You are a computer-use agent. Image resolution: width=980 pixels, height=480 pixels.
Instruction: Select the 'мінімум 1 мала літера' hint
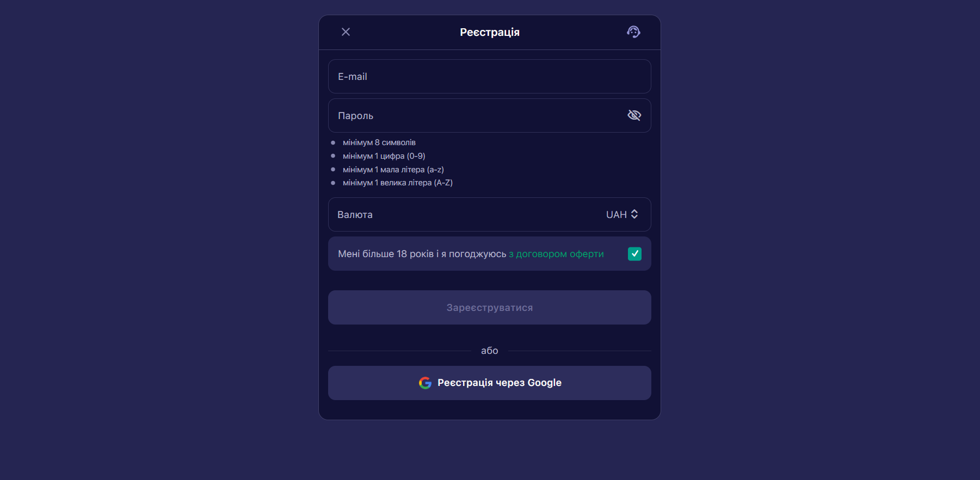pos(393,170)
